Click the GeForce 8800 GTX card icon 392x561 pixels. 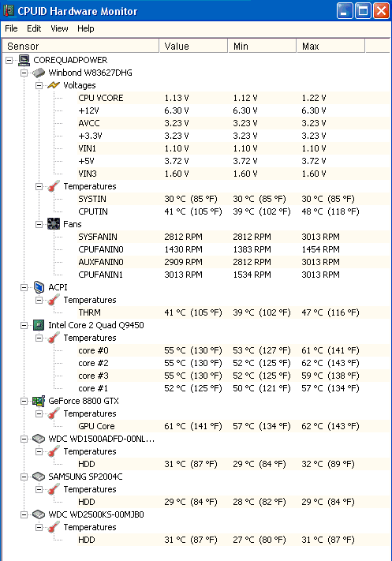[x=39, y=401]
